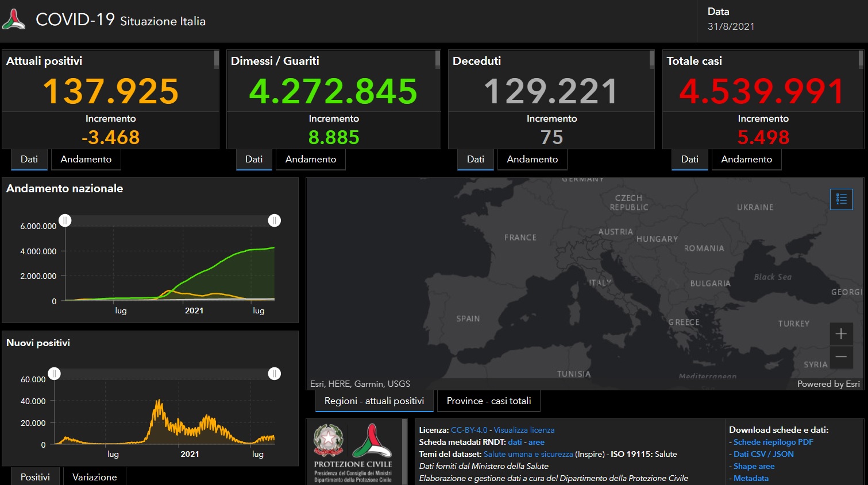Switch to Andamento tab under Attuali positivi

(x=86, y=159)
